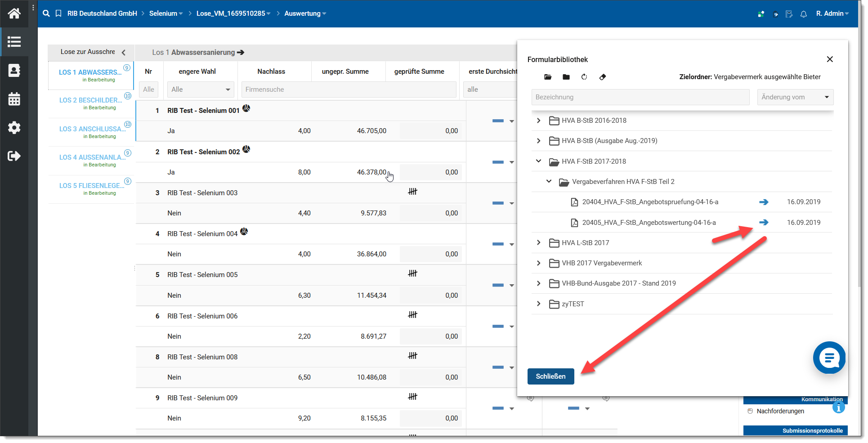Click the arrow next to 20404_HVA_F-StB_Angebotspruefung
Screen dimensions: 868x443
coord(764,202)
